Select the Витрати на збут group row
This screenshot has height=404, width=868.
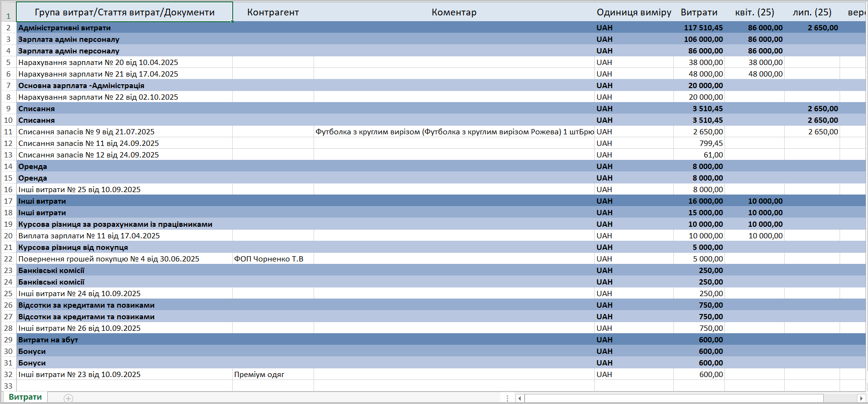pyautogui.click(x=48, y=340)
